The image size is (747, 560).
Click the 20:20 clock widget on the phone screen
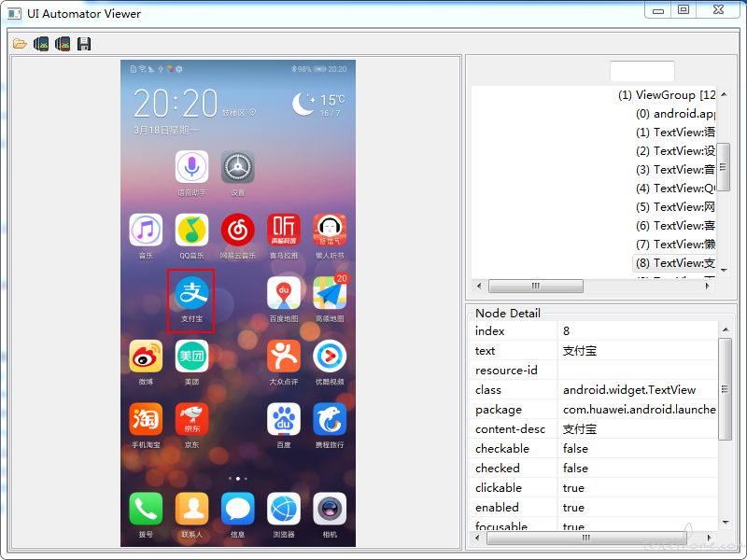point(175,104)
